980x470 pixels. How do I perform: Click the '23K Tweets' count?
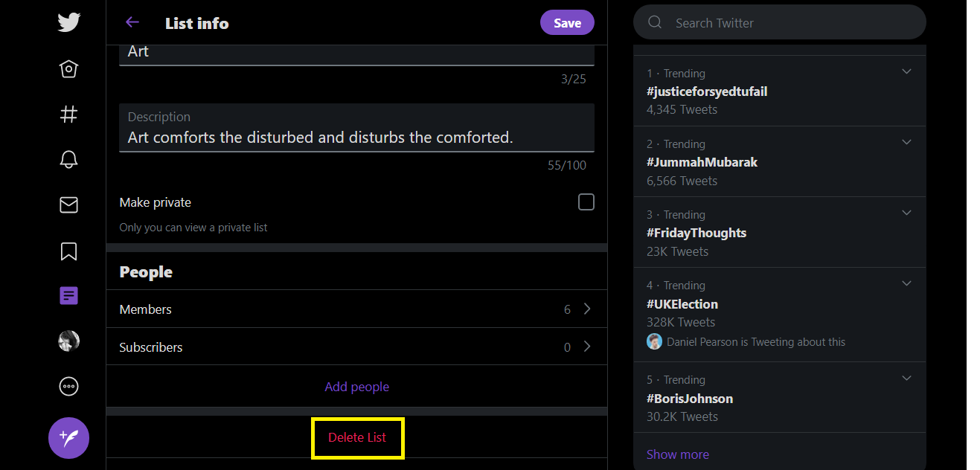click(x=678, y=251)
